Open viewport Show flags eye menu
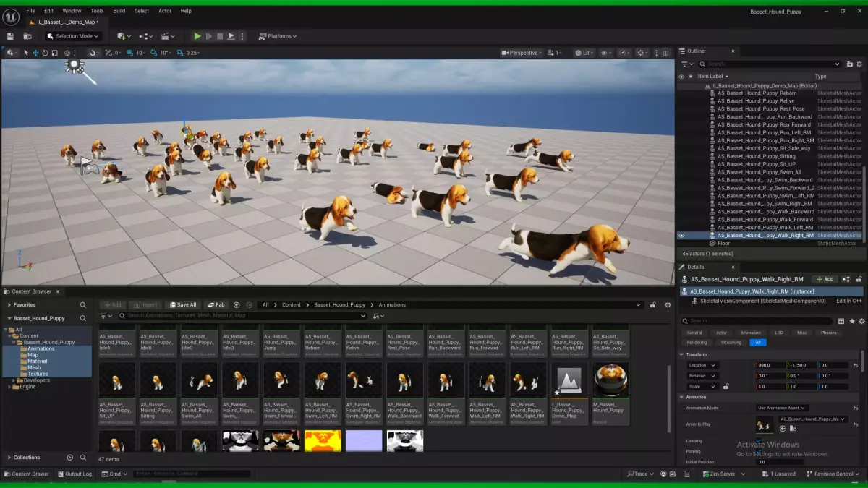This screenshot has height=488, width=868. click(x=606, y=53)
